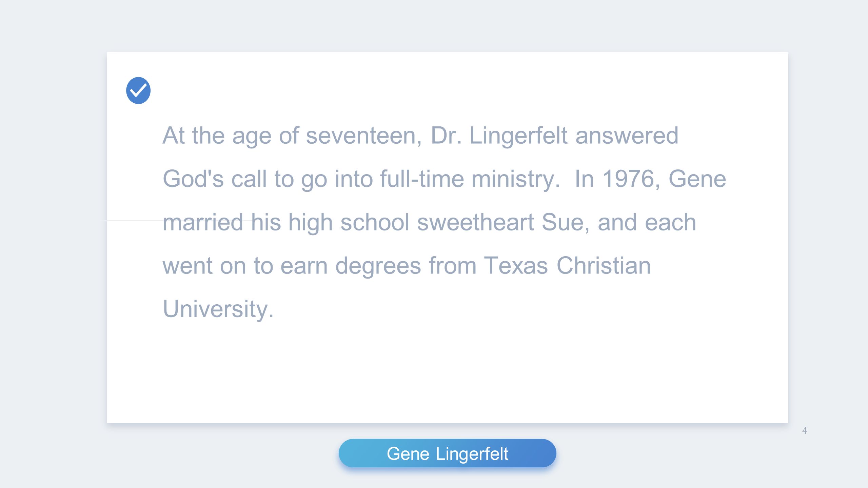Click the word "God's" in the paragraph
868x488 pixels.
click(193, 179)
